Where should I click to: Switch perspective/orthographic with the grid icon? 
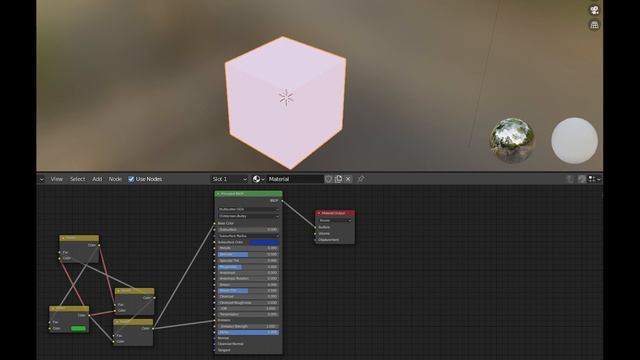pyautogui.click(x=594, y=25)
